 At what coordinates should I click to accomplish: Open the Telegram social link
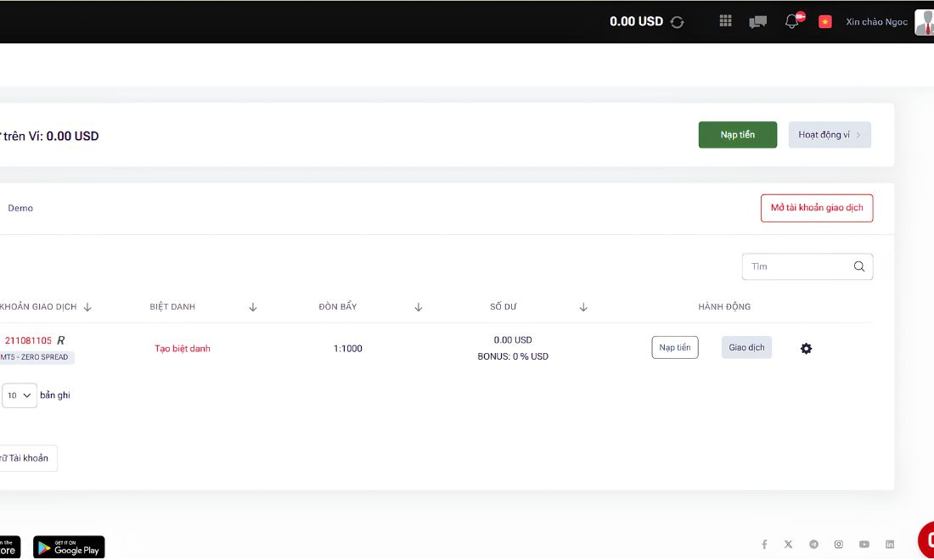click(x=813, y=544)
